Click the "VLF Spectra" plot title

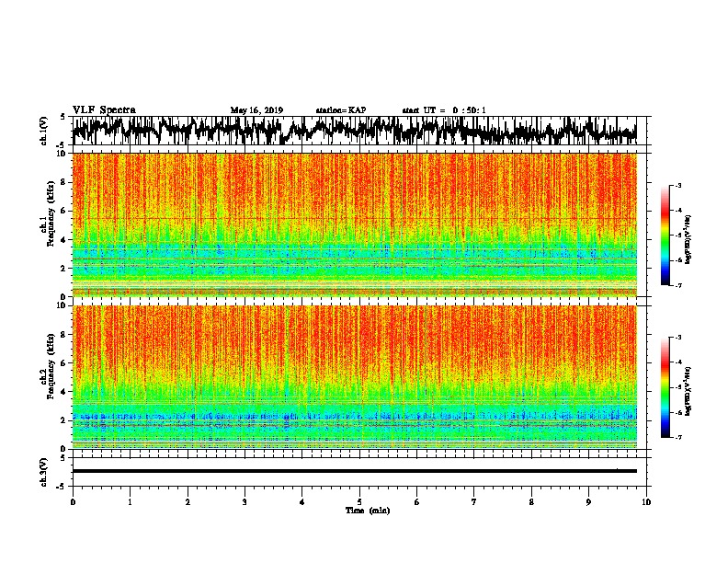[104, 110]
